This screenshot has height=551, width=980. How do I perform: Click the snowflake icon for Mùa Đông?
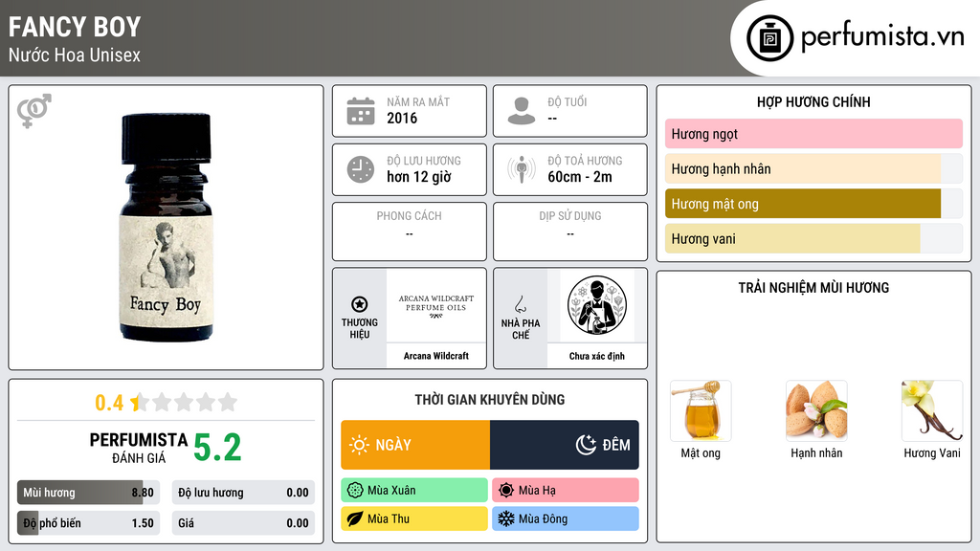point(506,518)
